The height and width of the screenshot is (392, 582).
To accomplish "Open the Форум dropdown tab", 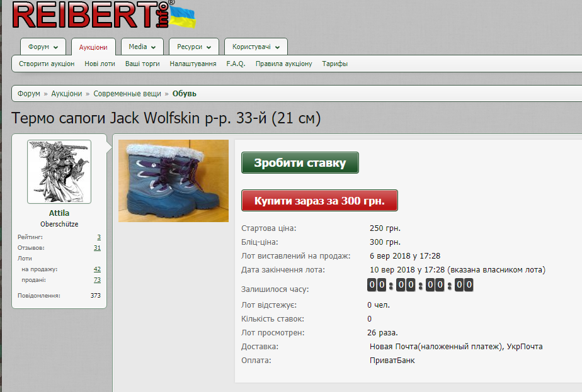I will coord(43,47).
